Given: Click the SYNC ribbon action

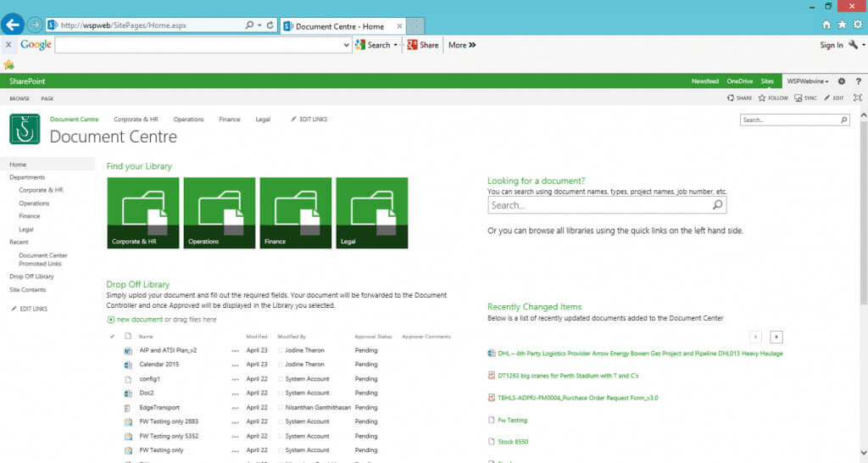Looking at the screenshot, I should coord(805,98).
